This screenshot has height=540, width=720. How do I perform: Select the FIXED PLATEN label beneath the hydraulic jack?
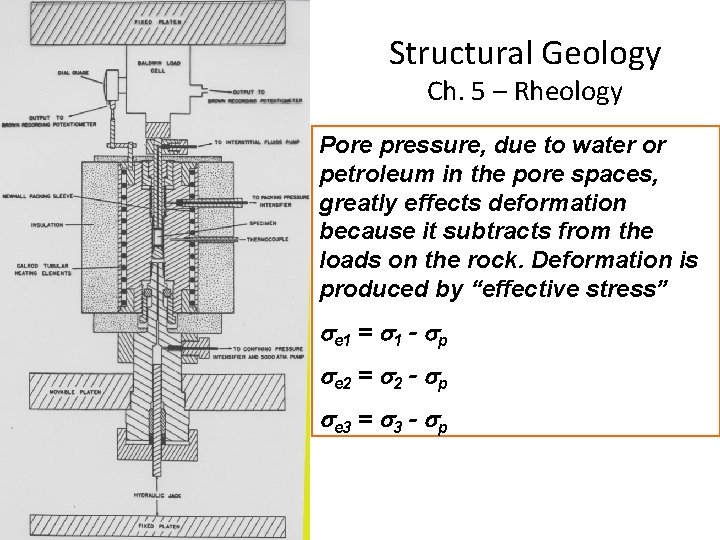tap(159, 526)
